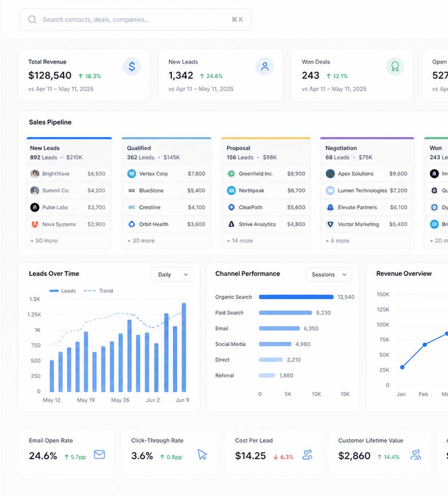Click the users icon on Customer Lifetime Value

[416, 455]
